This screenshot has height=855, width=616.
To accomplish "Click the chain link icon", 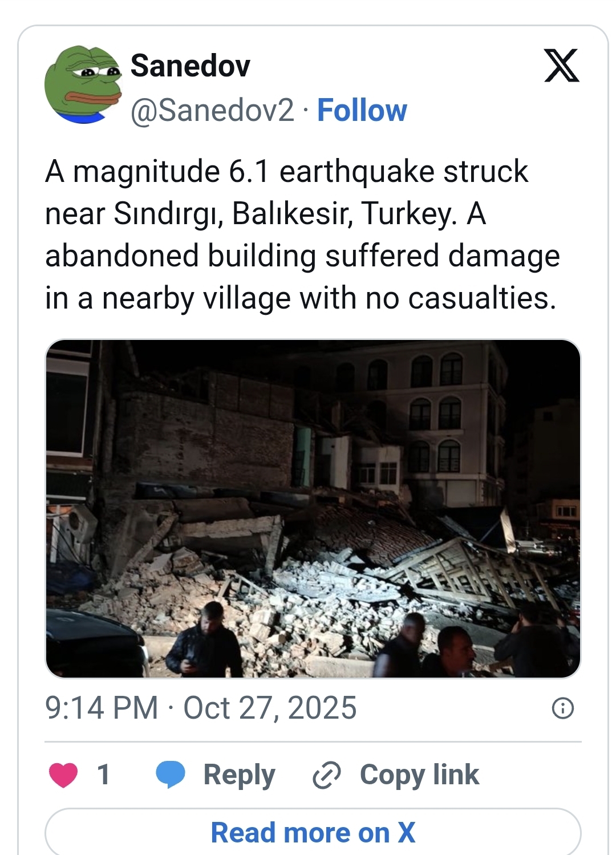I will coord(327,775).
